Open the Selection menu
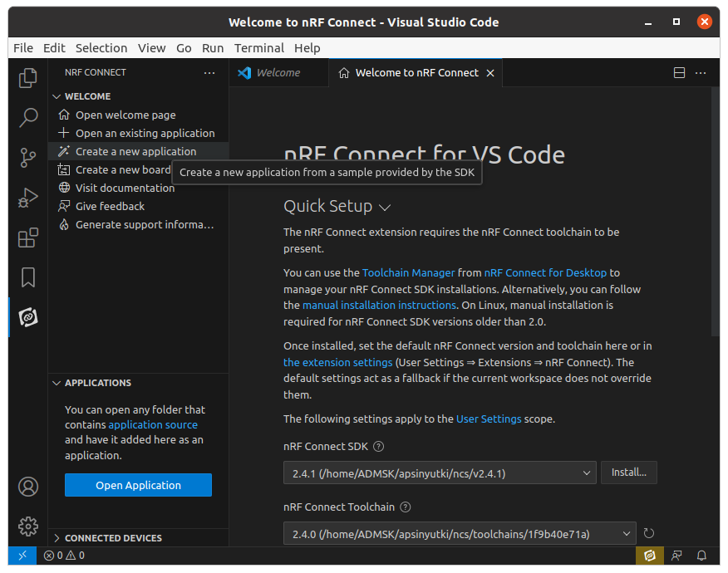The height and width of the screenshot is (573, 728). (x=101, y=48)
